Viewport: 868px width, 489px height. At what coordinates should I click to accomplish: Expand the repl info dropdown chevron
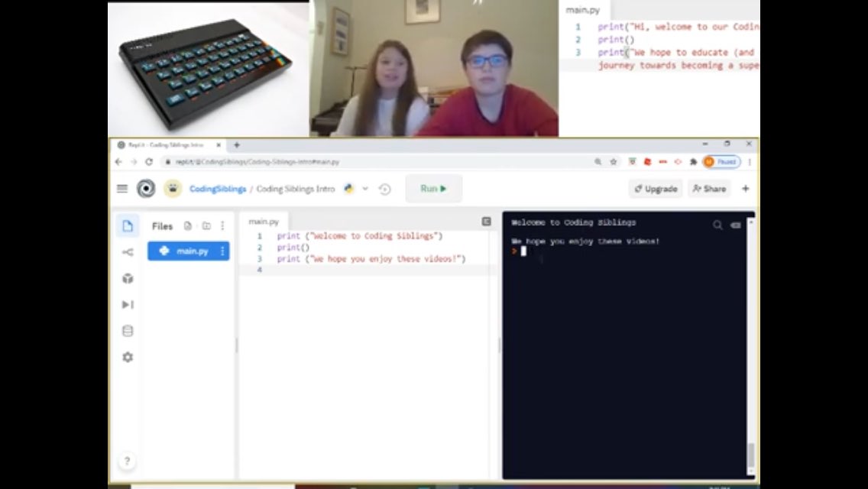[x=365, y=189]
